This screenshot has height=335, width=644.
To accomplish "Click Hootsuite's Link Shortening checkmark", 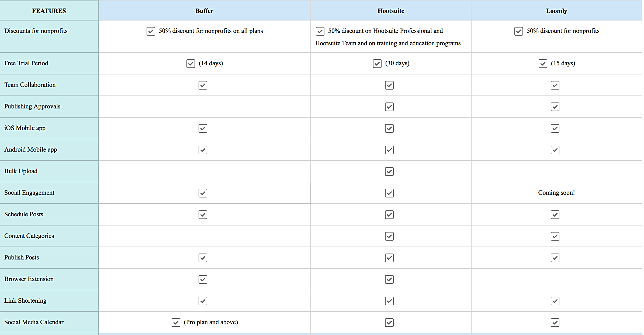I will pos(389,301).
